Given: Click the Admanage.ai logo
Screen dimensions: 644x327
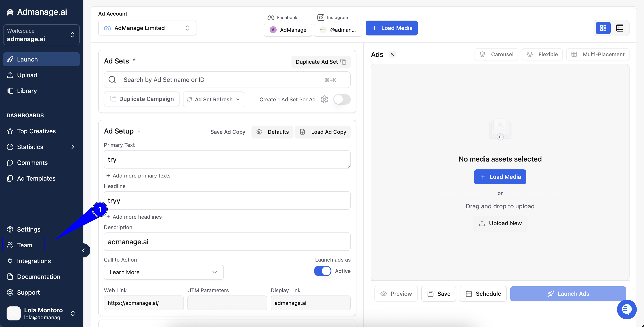Looking at the screenshot, I should (37, 12).
